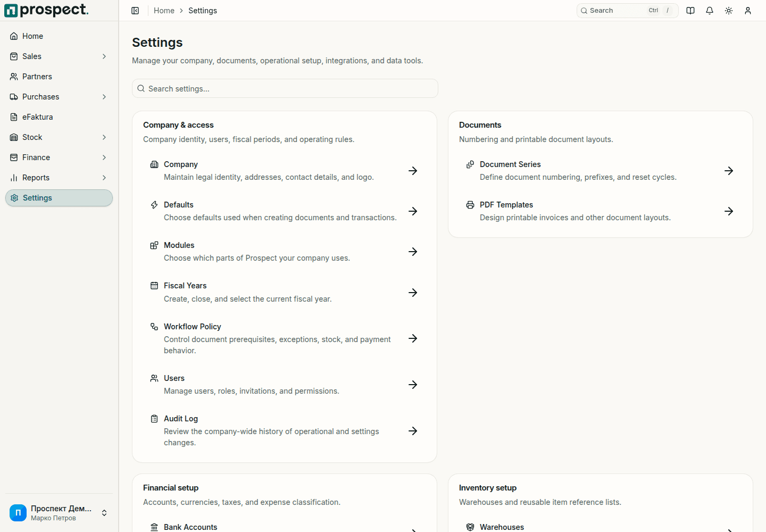The width and height of the screenshot is (766, 532).
Task: Toggle the light/dark theme sun icon
Action: point(729,11)
